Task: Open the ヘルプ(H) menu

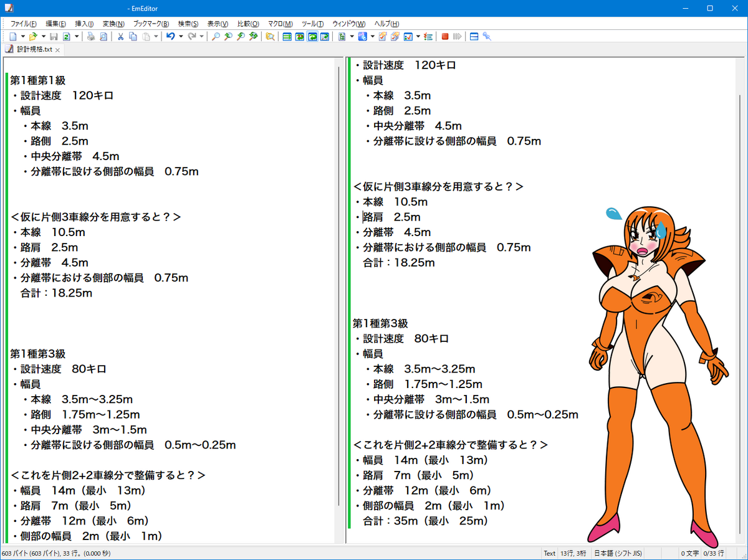Action: coord(386,24)
